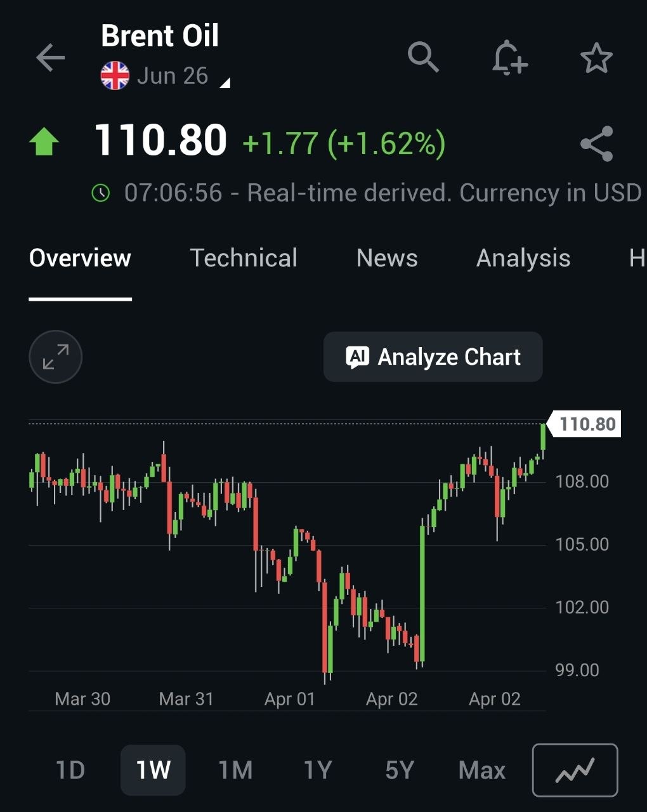Viewport: 647px width, 812px height.
Task: Set chart range to 1Y
Action: [318, 770]
